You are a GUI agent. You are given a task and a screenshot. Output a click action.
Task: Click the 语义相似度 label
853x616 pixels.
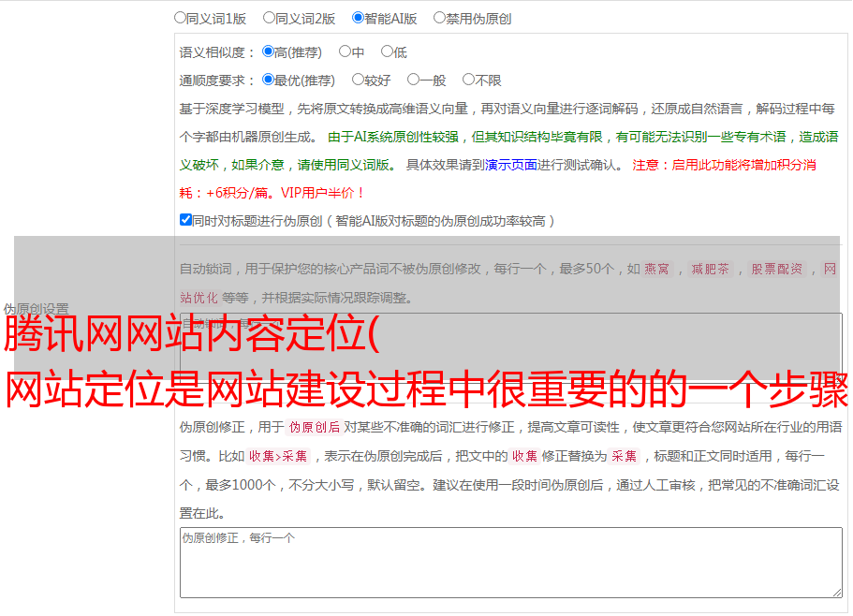coord(217,52)
